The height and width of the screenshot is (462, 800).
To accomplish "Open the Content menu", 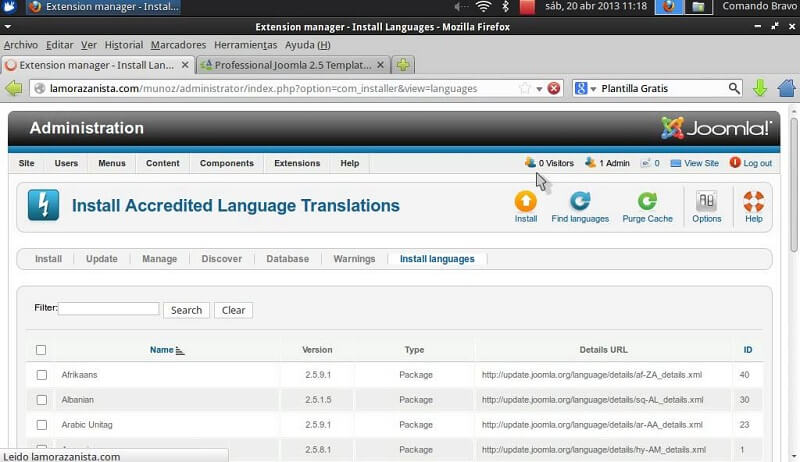I will (163, 163).
